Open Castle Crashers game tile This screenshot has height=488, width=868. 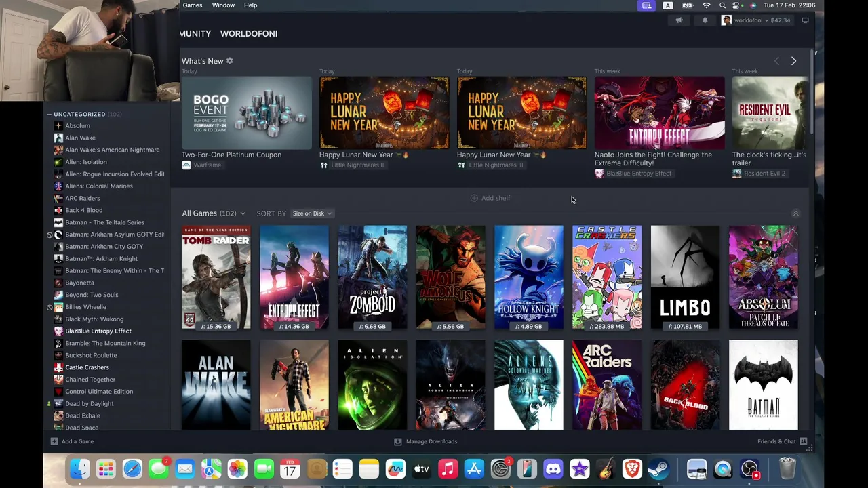point(607,278)
